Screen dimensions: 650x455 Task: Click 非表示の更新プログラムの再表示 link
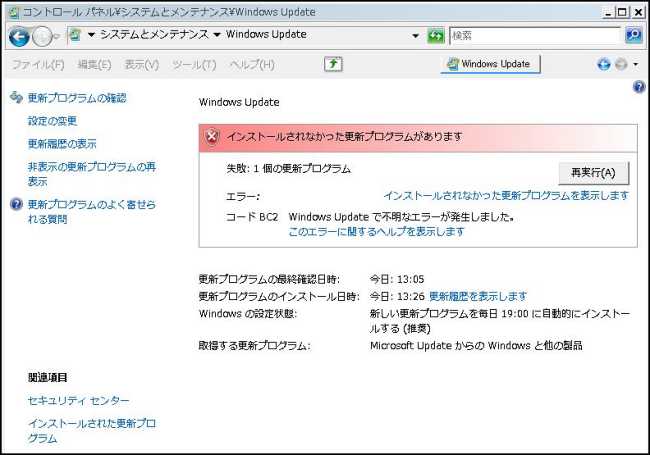click(92, 174)
